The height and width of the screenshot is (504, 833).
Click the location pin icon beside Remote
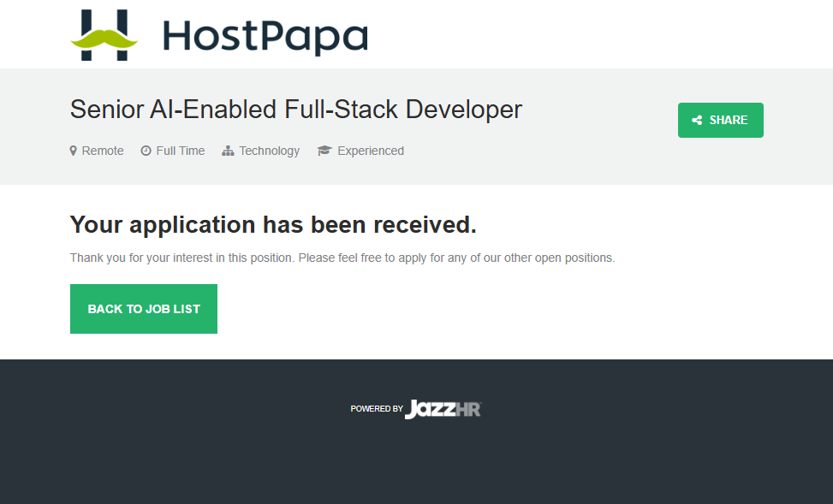[x=74, y=151]
